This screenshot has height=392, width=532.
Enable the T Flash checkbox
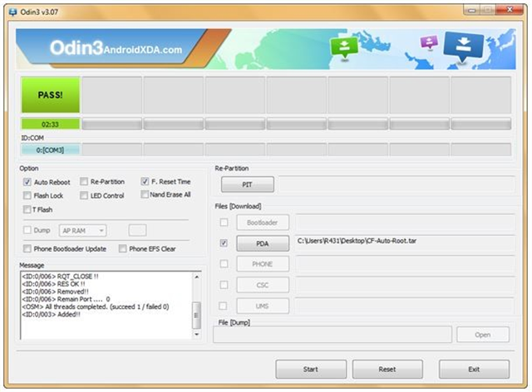pyautogui.click(x=27, y=209)
